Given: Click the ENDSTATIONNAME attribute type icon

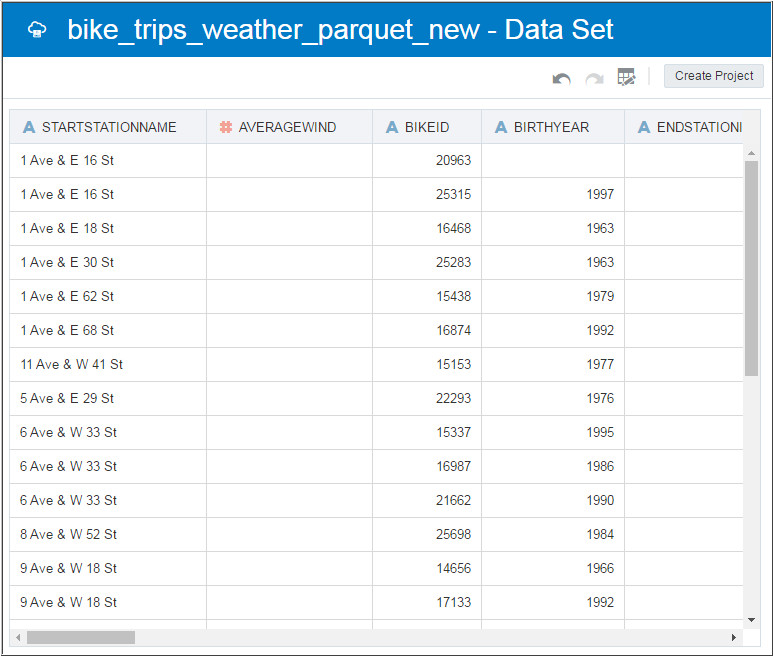Looking at the screenshot, I should point(644,127).
